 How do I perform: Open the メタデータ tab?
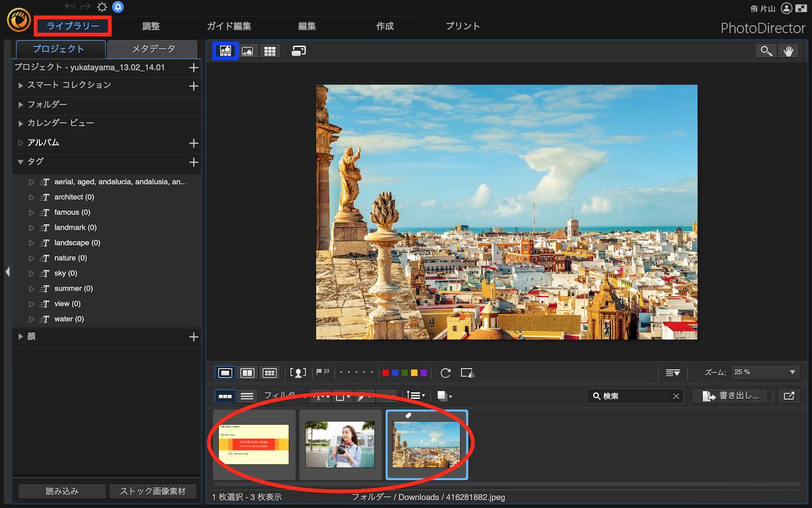(154, 49)
